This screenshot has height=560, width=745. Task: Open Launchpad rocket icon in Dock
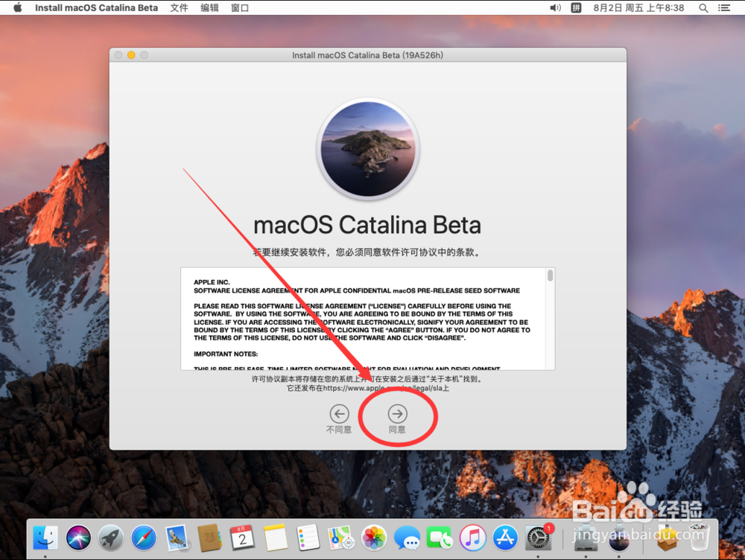coord(111,538)
